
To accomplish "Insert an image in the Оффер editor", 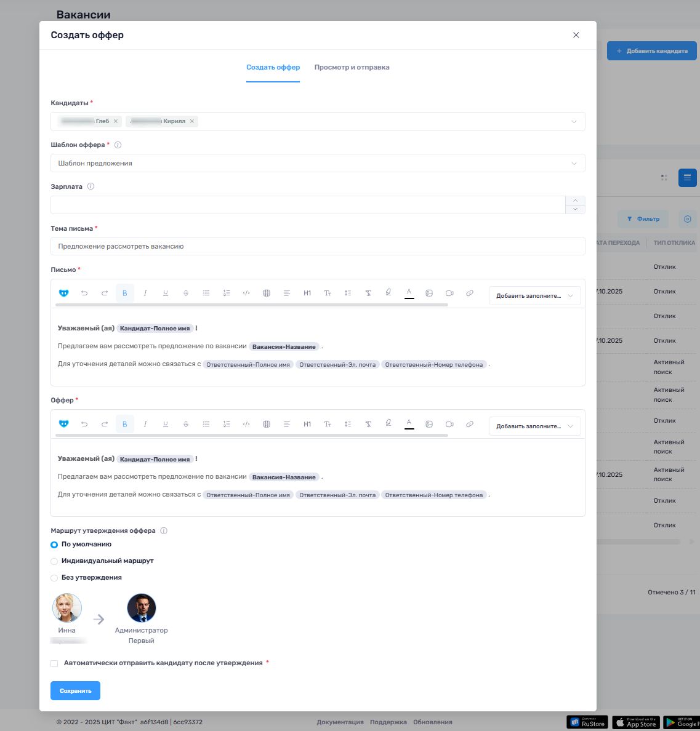I will click(429, 424).
